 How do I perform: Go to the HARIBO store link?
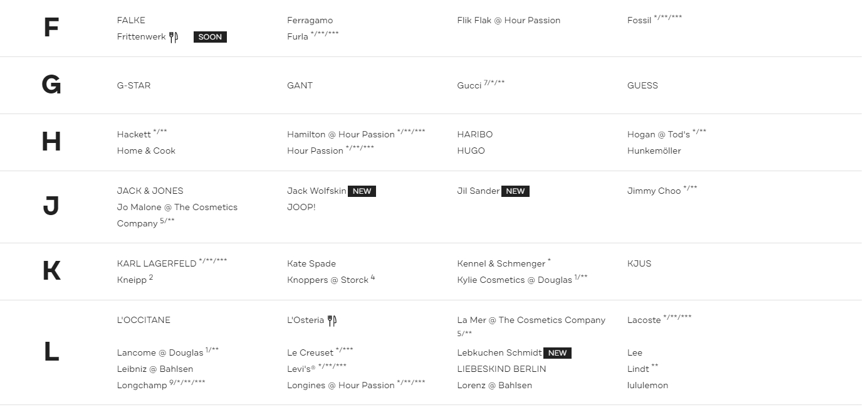coord(475,135)
